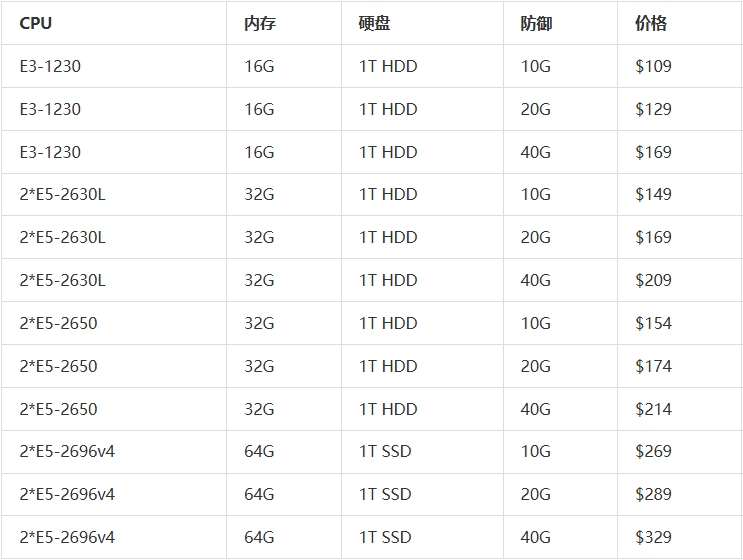Select the $329 price cell
The height and width of the screenshot is (560, 743).
coord(653,537)
